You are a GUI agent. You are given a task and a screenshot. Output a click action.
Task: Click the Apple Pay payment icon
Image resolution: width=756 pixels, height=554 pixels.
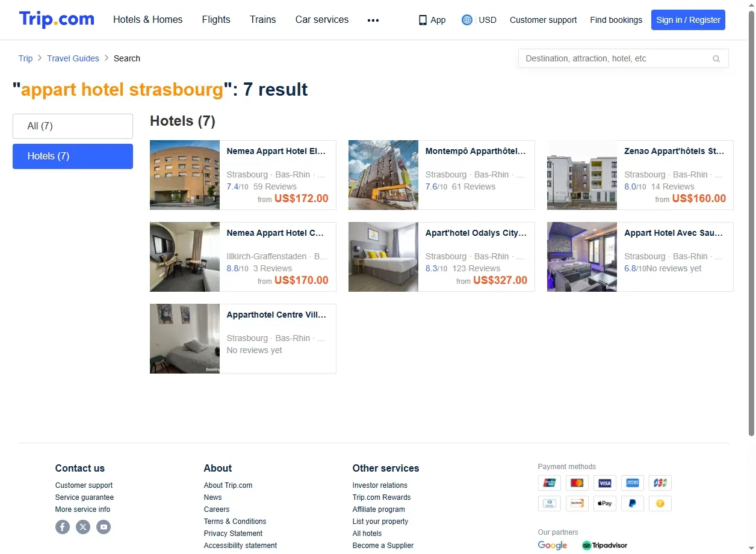(605, 503)
